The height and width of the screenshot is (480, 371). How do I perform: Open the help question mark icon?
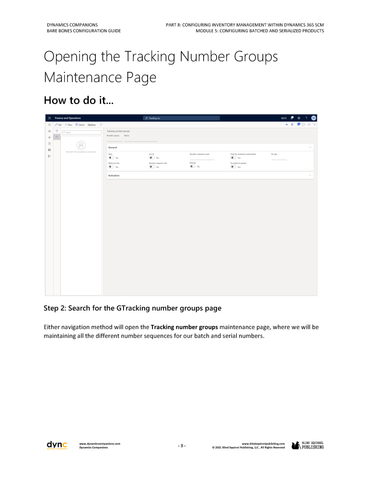point(306,118)
